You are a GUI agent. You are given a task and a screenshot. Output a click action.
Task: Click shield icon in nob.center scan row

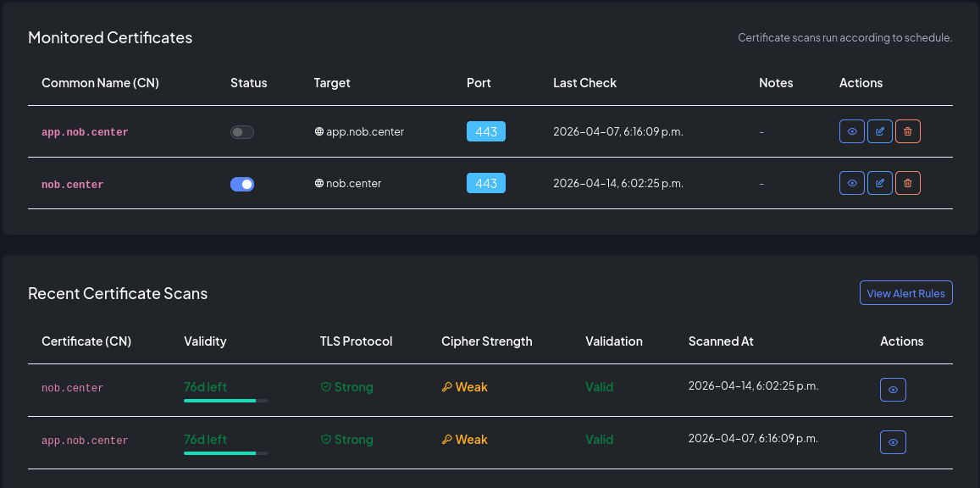click(x=325, y=387)
